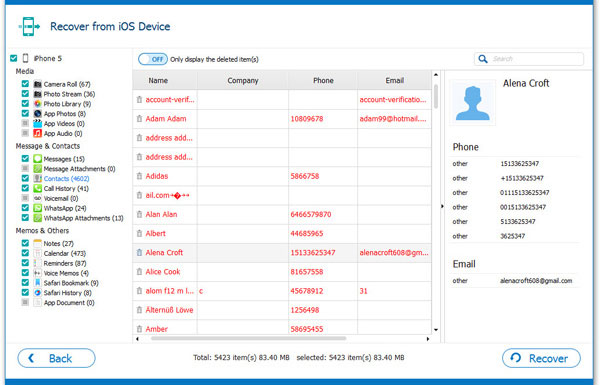
Task: Click Alena Croft's avatar picture
Action: coord(473,103)
